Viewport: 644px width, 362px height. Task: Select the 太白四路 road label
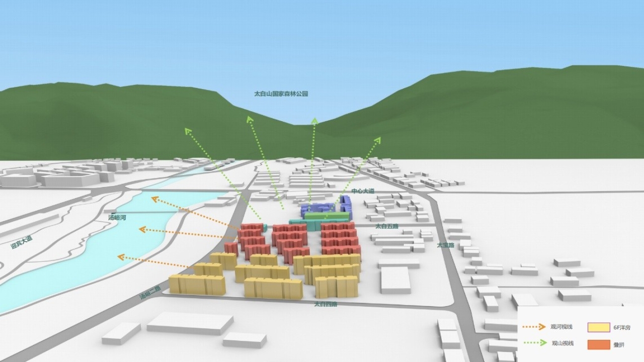[326, 304]
